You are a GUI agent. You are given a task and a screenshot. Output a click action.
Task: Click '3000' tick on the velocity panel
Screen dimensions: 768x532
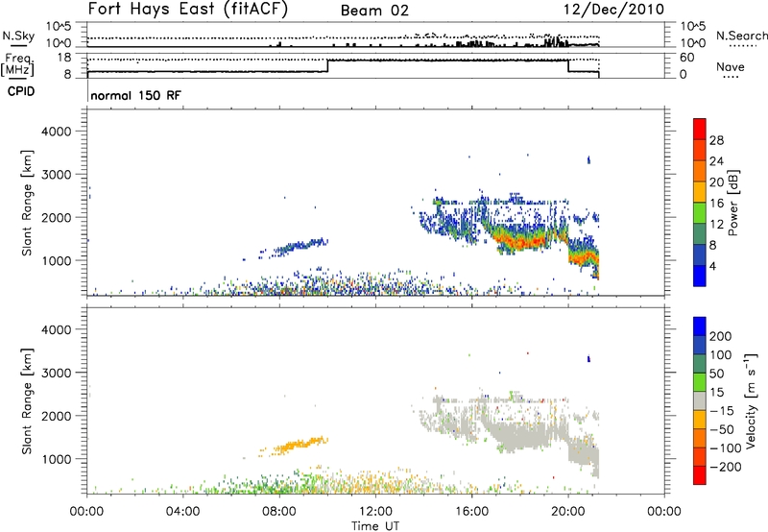[57, 373]
